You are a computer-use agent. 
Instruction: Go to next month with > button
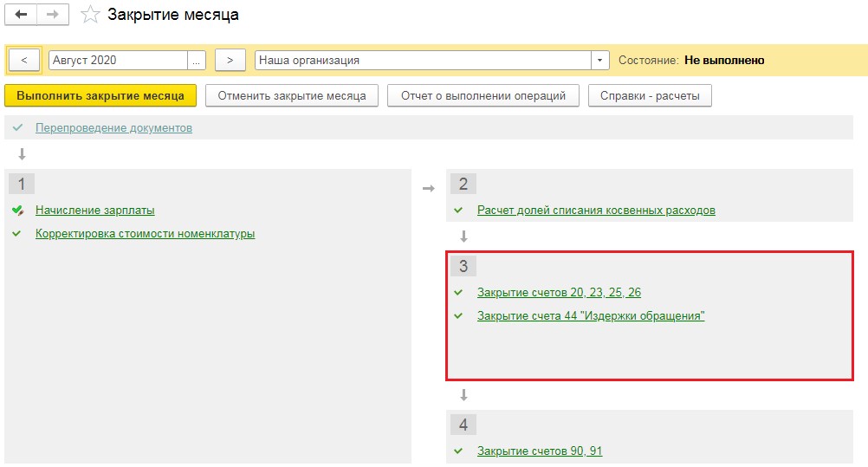coord(230,61)
